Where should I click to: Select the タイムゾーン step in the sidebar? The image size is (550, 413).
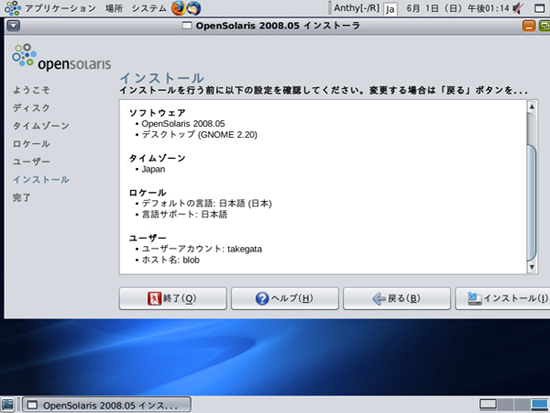[x=41, y=126]
